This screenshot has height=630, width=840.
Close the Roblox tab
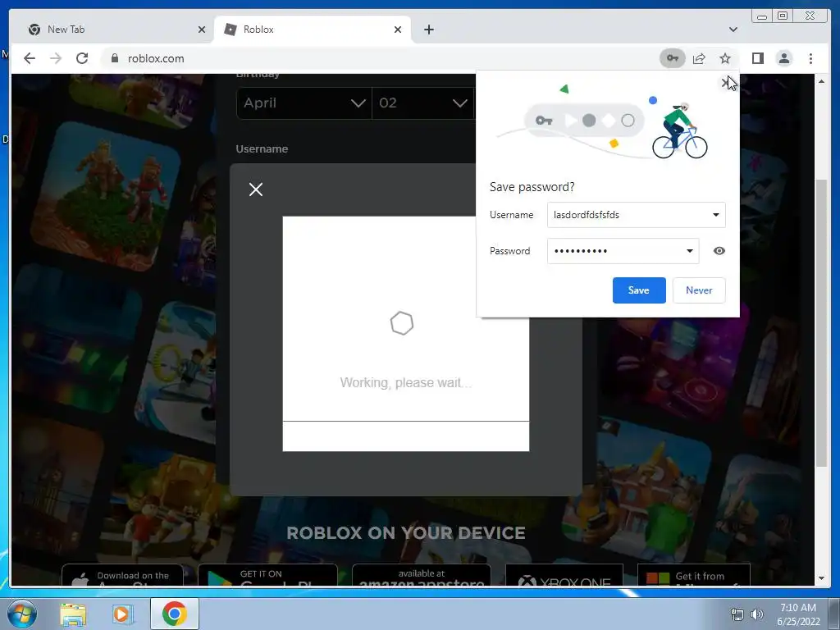(x=398, y=30)
